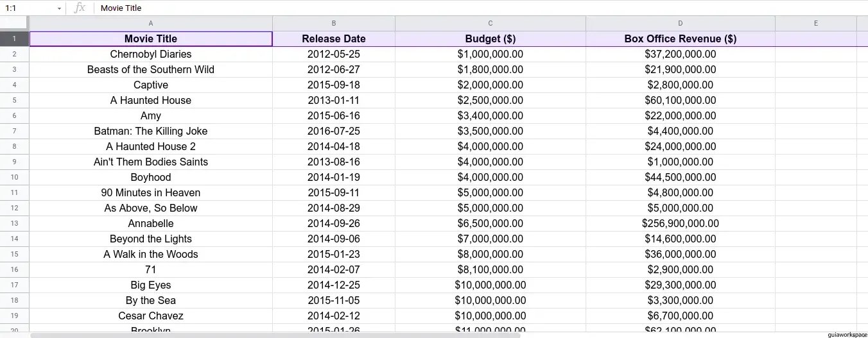Select the A Haunted House 2 cell
This screenshot has height=338, width=868.
[x=151, y=146]
